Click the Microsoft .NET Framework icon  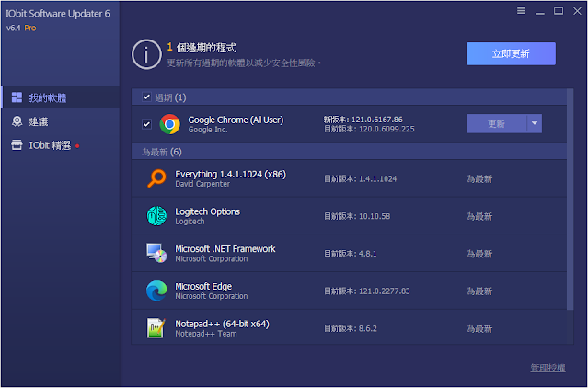click(x=156, y=253)
